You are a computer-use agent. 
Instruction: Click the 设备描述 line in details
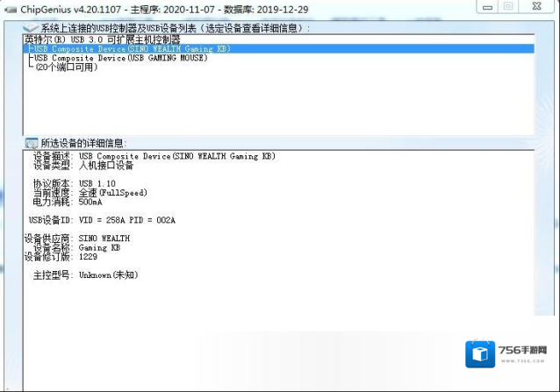[x=154, y=156]
